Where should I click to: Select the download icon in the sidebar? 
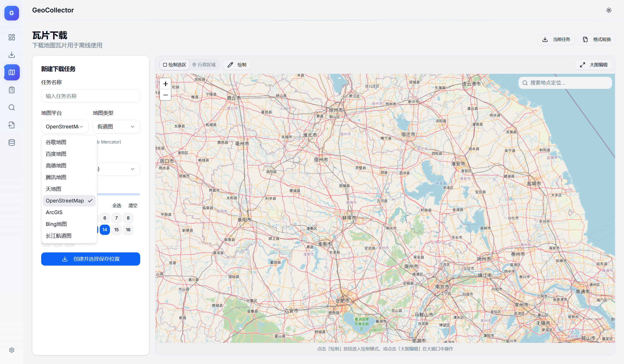click(x=11, y=55)
